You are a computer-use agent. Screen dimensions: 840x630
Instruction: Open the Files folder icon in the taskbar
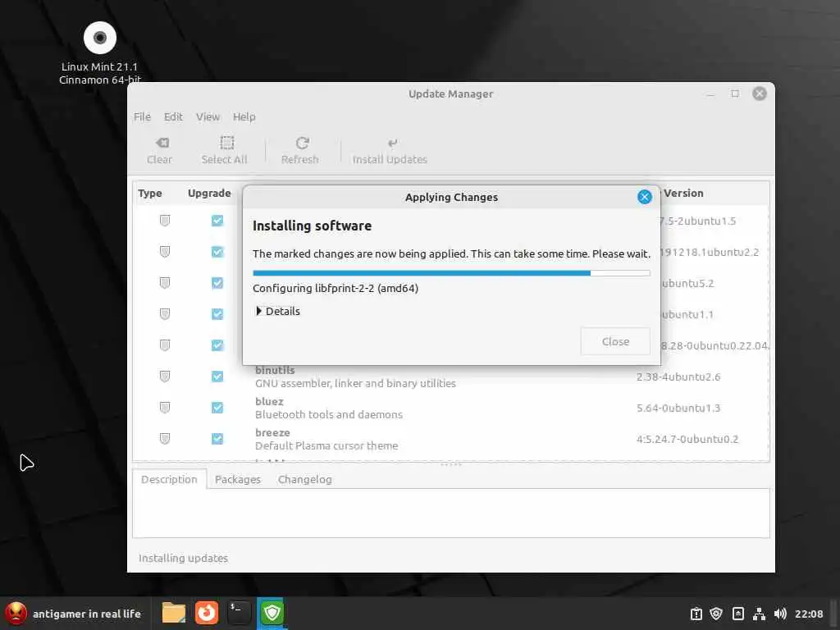coord(174,613)
